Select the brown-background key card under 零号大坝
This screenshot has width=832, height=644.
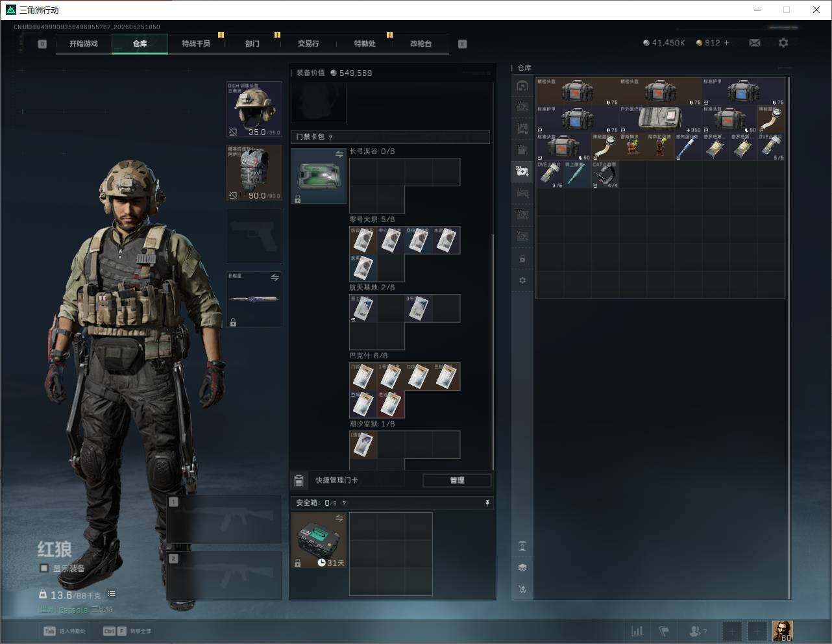[x=363, y=240]
